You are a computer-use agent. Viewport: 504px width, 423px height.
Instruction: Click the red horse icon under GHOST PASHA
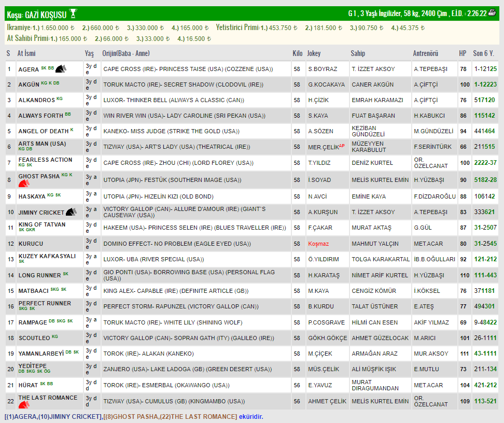pos(24,184)
